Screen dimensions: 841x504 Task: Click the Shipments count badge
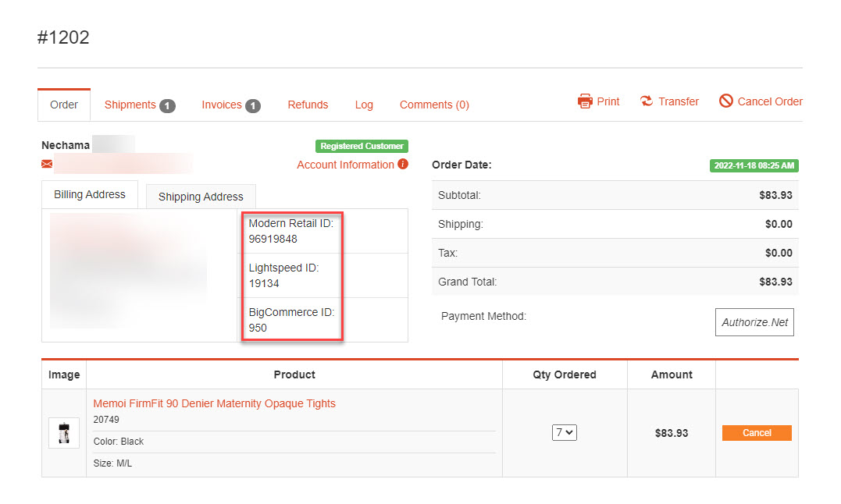[167, 105]
